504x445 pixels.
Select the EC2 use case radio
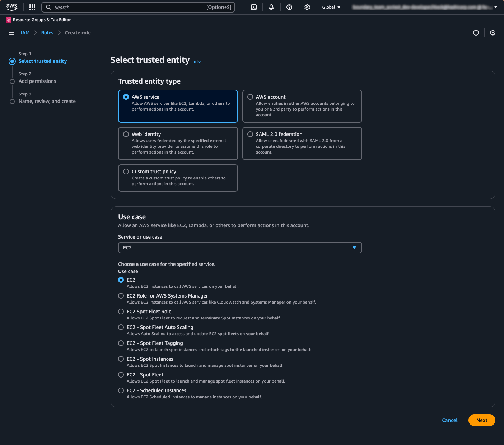(x=121, y=280)
